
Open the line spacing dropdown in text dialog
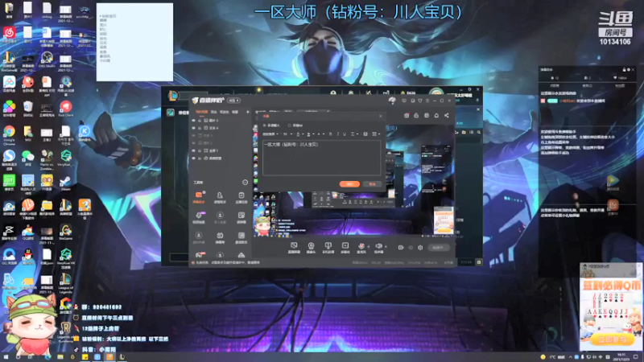coord(353,134)
